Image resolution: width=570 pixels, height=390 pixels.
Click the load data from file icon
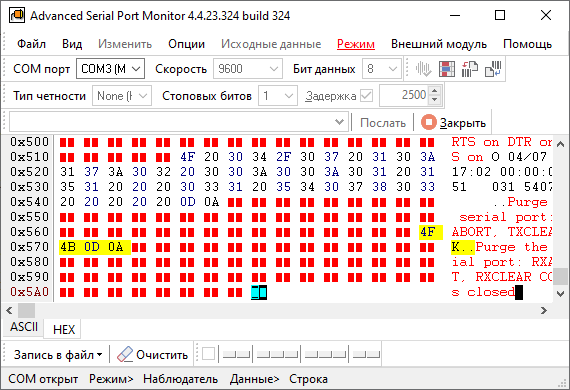[x=470, y=69]
